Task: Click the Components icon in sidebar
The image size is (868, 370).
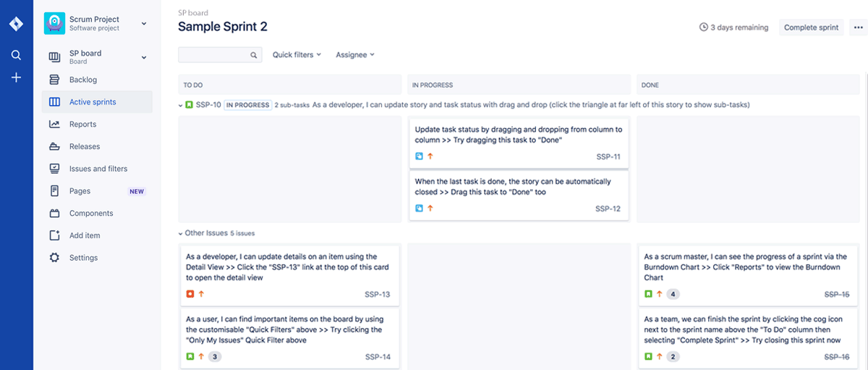Action: (54, 214)
